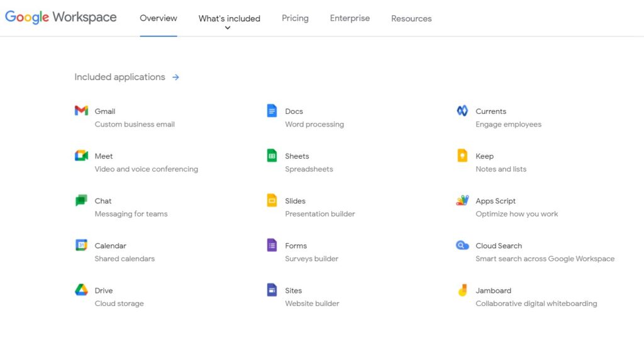
Task: Click the Meet camera icon
Action: pyautogui.click(x=81, y=156)
